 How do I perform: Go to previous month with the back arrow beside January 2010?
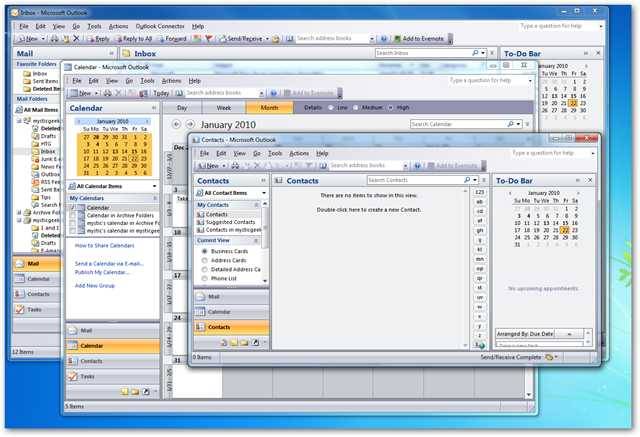[x=176, y=124]
